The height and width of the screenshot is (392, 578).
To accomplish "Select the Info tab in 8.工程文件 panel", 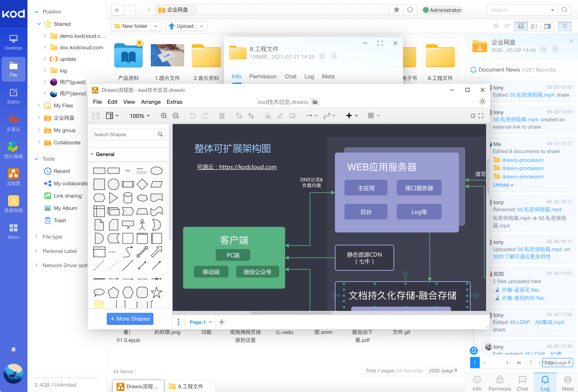I will tap(237, 76).
